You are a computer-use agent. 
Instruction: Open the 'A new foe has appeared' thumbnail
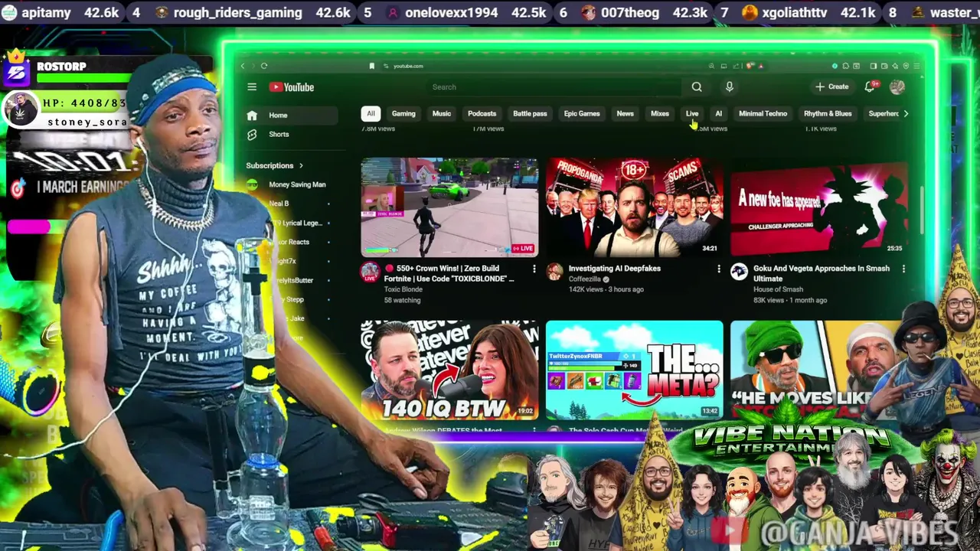click(x=819, y=207)
